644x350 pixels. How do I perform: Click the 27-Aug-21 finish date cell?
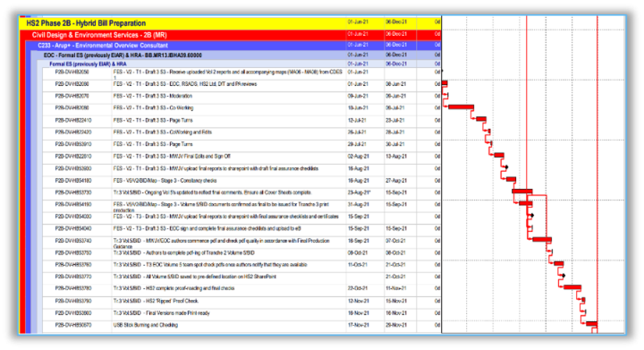pyautogui.click(x=396, y=180)
